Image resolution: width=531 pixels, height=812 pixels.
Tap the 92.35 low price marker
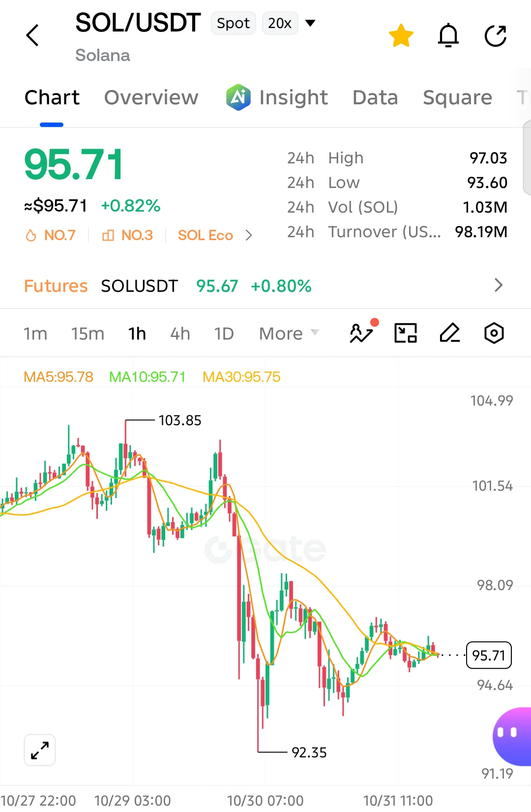point(309,752)
